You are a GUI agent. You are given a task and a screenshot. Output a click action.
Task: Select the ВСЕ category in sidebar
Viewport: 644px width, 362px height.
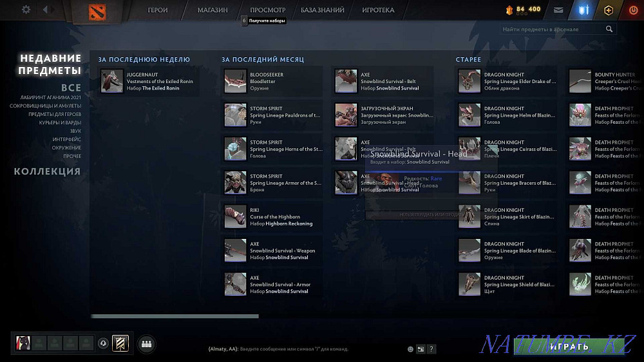click(x=71, y=88)
